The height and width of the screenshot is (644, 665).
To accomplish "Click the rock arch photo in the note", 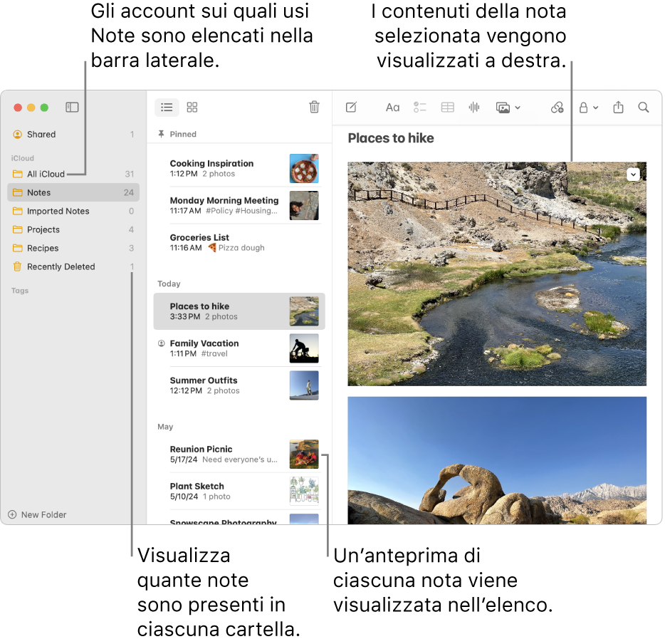I will 497,460.
